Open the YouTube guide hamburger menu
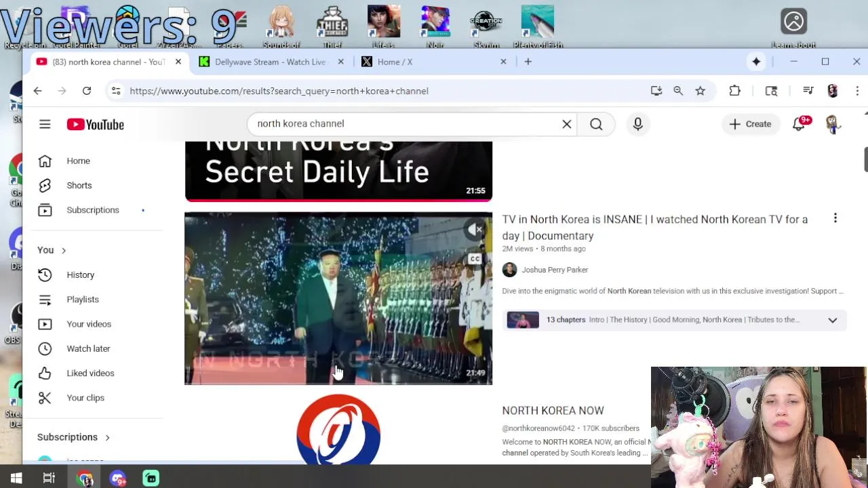This screenshot has height=488, width=868. pos(45,124)
